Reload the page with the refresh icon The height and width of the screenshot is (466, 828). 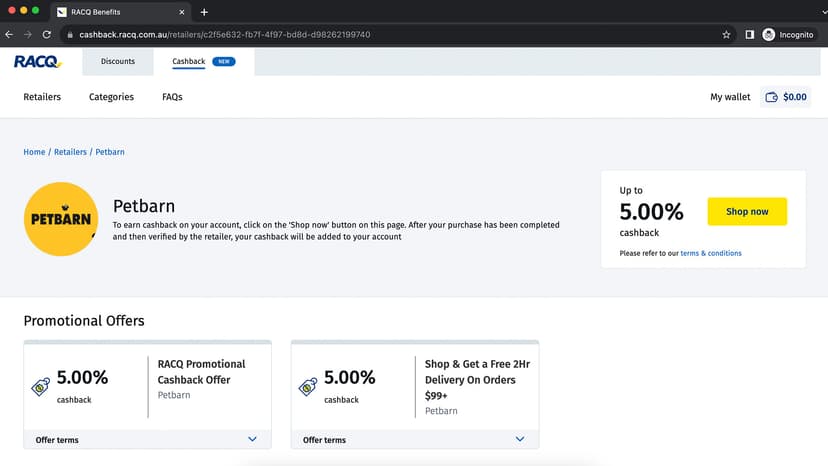(47, 34)
